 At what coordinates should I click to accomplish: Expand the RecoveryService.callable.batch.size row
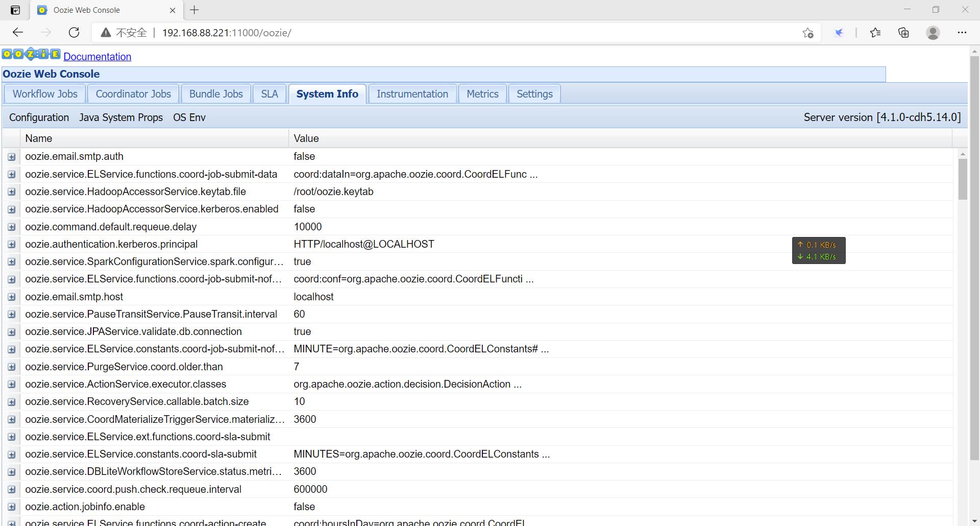coord(12,402)
